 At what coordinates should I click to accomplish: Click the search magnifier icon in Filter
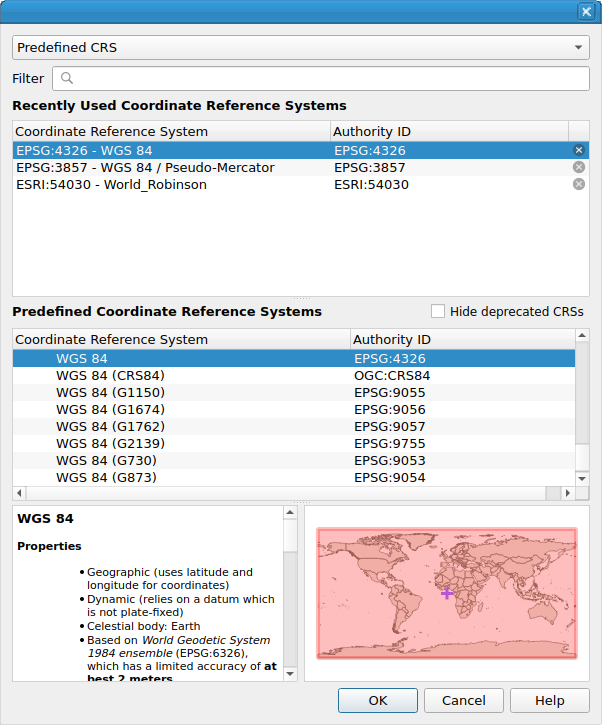[66, 79]
